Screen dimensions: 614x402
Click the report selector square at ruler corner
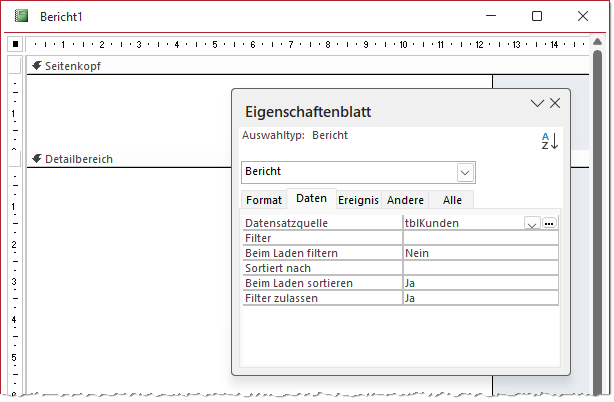coord(15,44)
